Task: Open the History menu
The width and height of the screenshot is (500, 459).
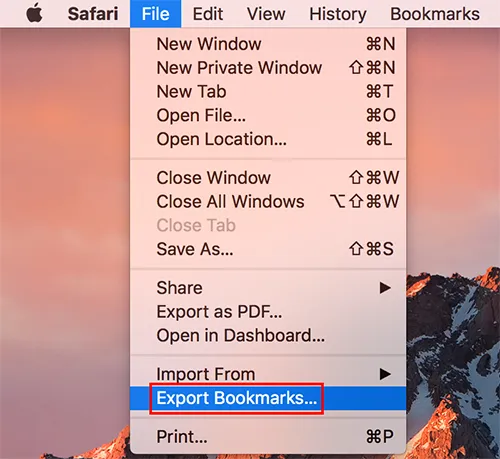Action: click(x=338, y=14)
